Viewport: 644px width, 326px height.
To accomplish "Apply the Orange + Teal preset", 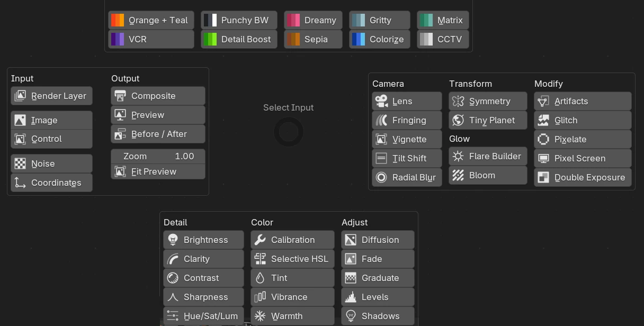I will coord(151,20).
